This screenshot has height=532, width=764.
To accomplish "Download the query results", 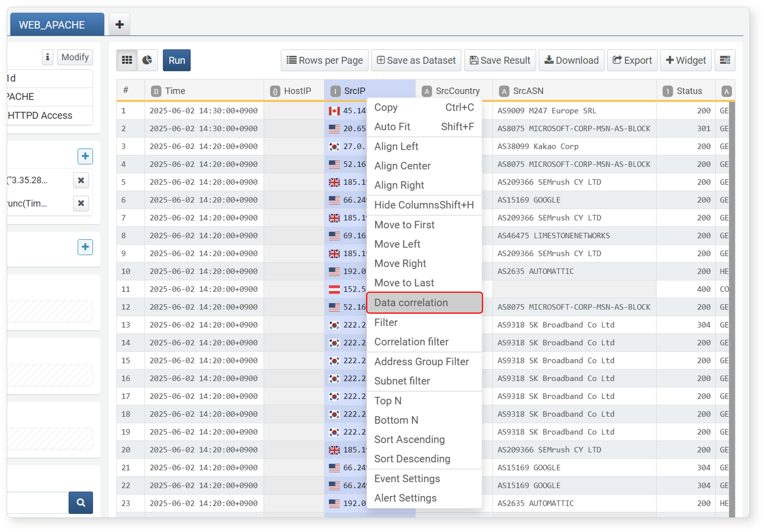I will [571, 60].
